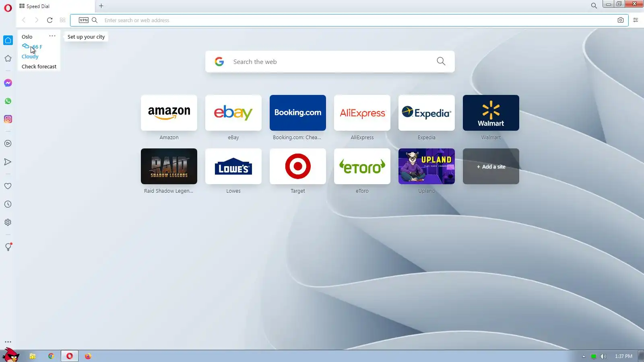Reload the current page
This screenshot has width=644, height=362.
(50, 20)
